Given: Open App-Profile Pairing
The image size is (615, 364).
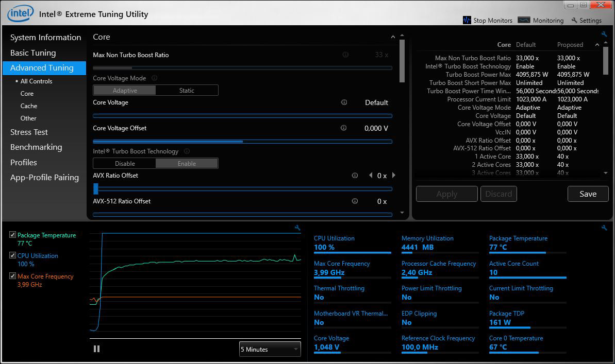Looking at the screenshot, I should tap(44, 178).
